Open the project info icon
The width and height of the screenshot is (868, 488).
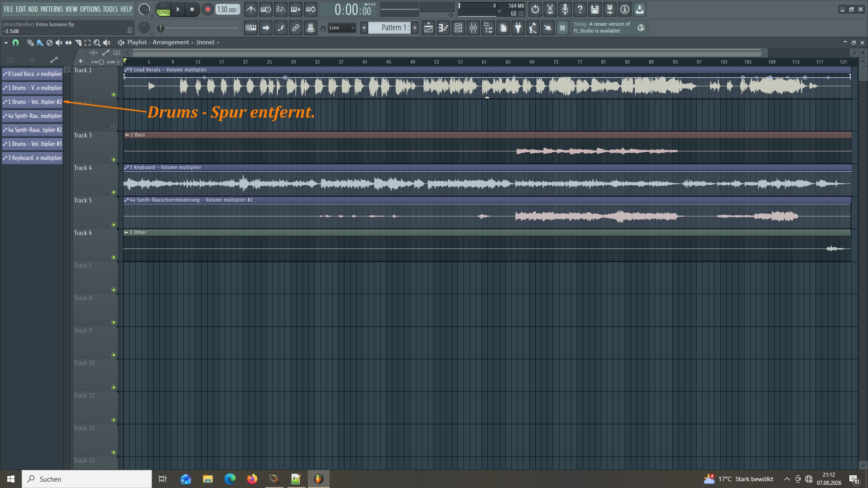tap(625, 9)
